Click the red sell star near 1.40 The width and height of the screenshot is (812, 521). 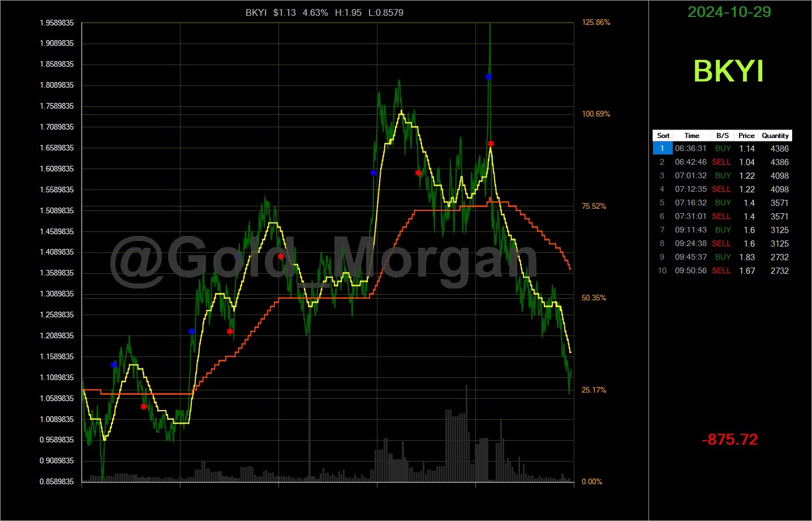click(281, 256)
